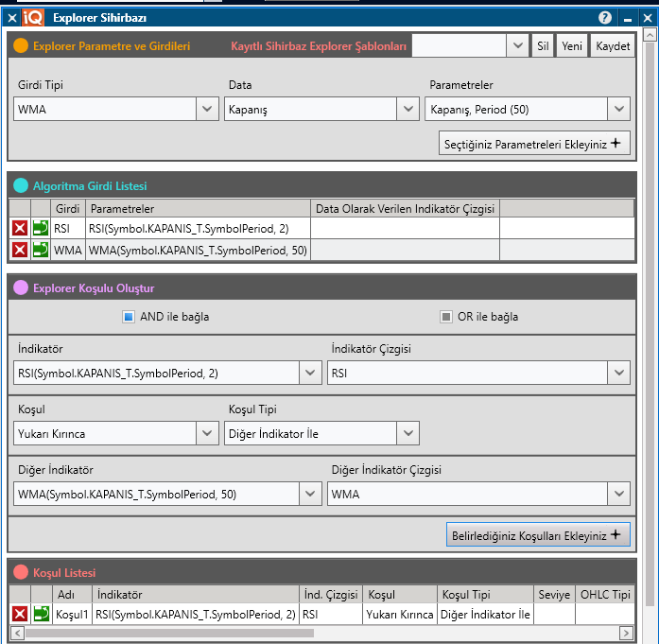The width and height of the screenshot is (659, 644).
Task: Enable the OR ile bağla checkbox
Action: point(446,317)
